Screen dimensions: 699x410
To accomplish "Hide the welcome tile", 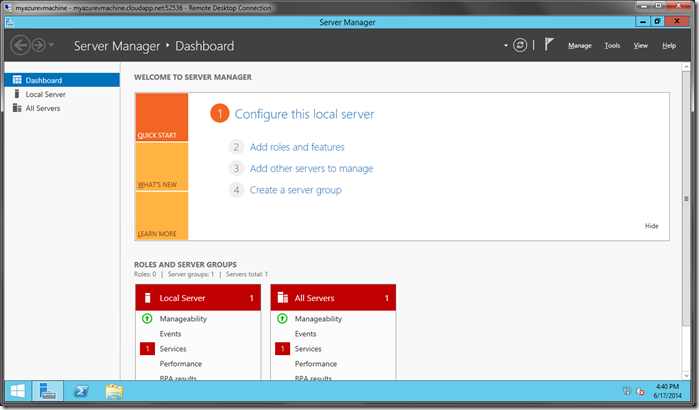I will coord(651,226).
